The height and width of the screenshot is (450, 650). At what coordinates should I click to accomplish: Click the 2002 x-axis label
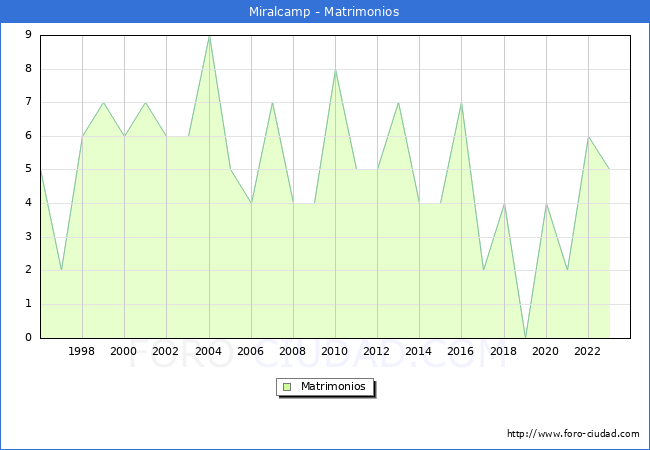165,351
